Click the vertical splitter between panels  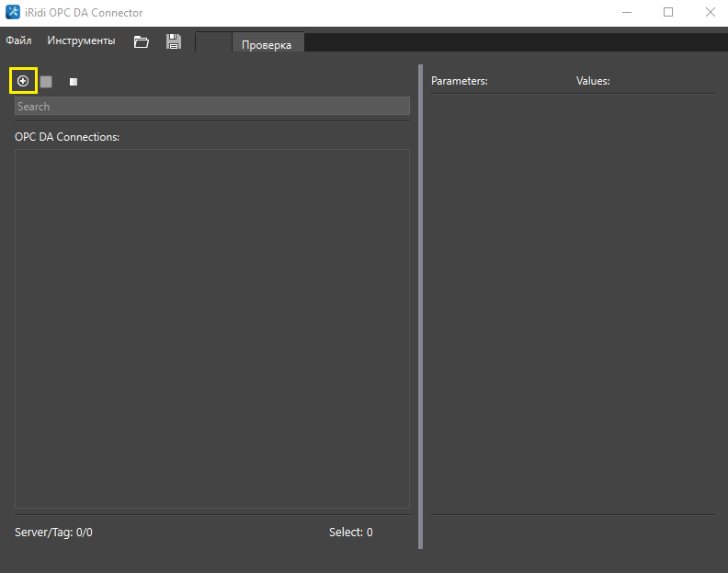[420, 305]
